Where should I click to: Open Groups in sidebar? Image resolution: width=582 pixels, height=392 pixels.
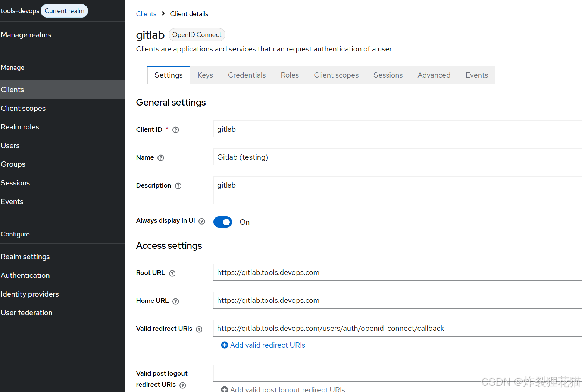[x=62, y=164]
